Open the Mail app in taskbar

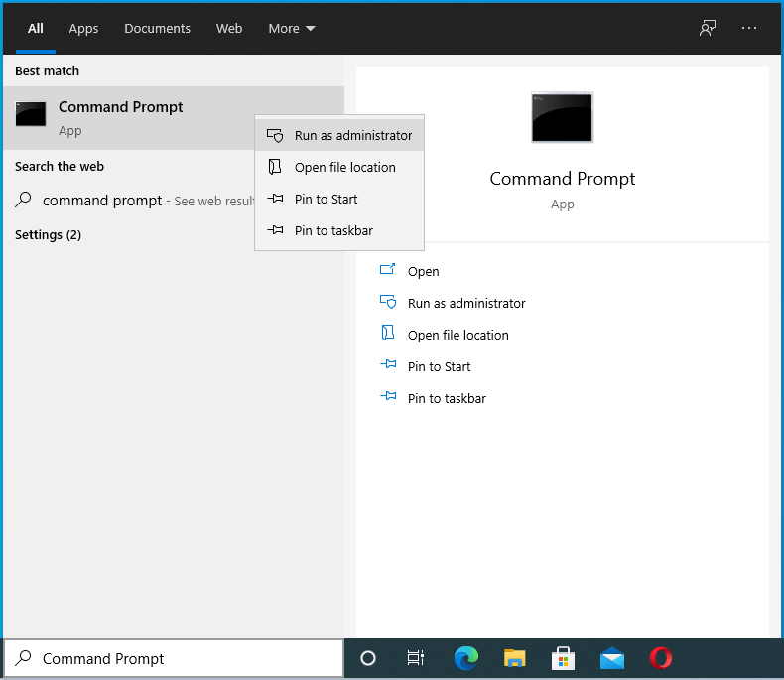(611, 658)
